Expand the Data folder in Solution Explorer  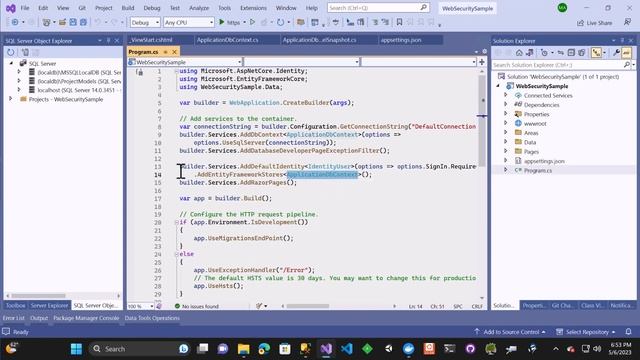[506, 142]
